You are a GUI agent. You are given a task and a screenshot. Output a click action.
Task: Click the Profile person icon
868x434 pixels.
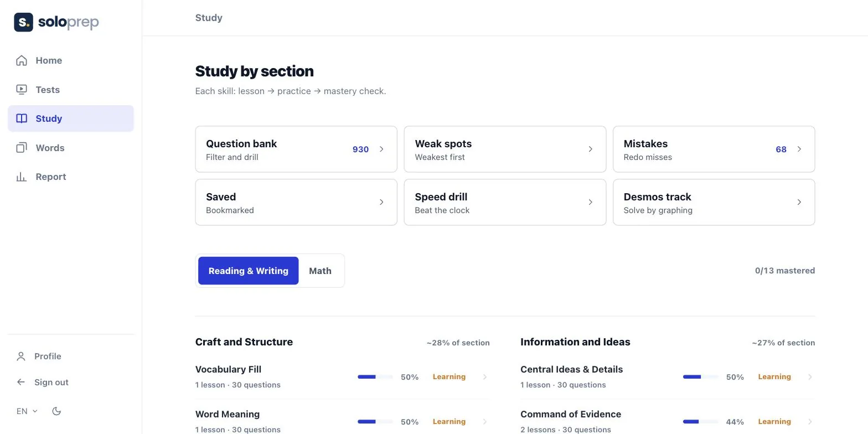21,356
